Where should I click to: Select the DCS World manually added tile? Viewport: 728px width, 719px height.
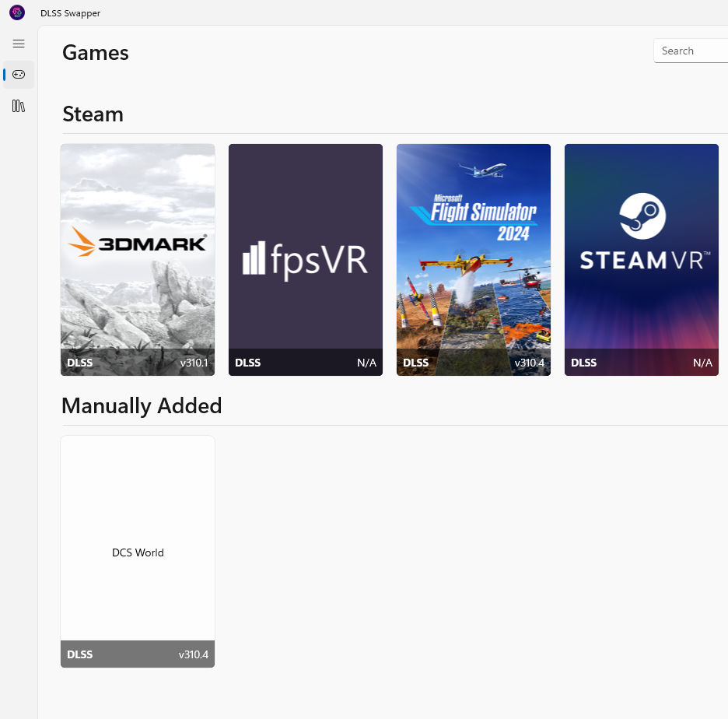point(138,552)
